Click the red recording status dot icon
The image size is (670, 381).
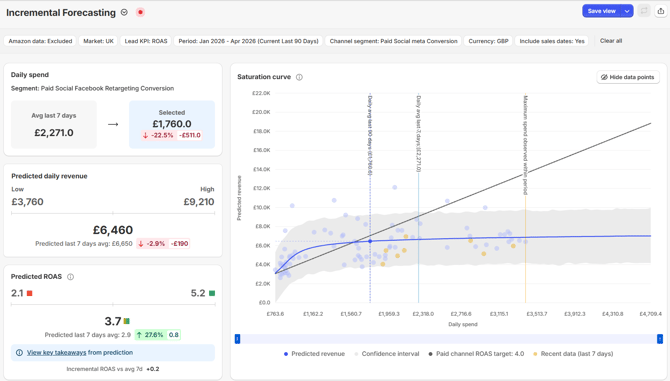click(x=140, y=12)
